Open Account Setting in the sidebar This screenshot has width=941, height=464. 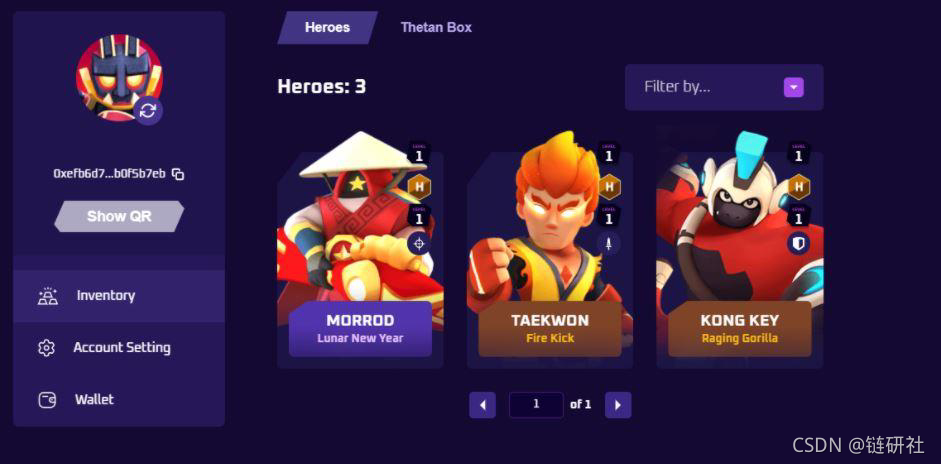click(x=119, y=348)
